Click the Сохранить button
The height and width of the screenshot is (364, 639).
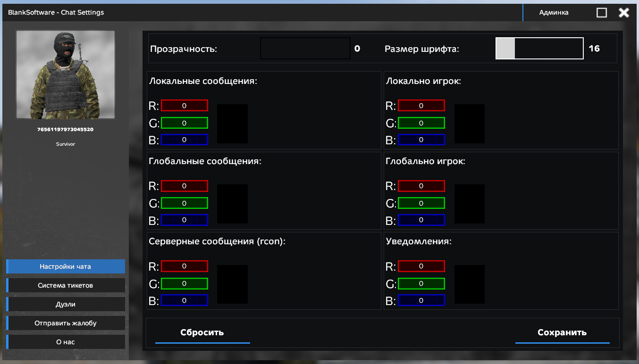(562, 333)
